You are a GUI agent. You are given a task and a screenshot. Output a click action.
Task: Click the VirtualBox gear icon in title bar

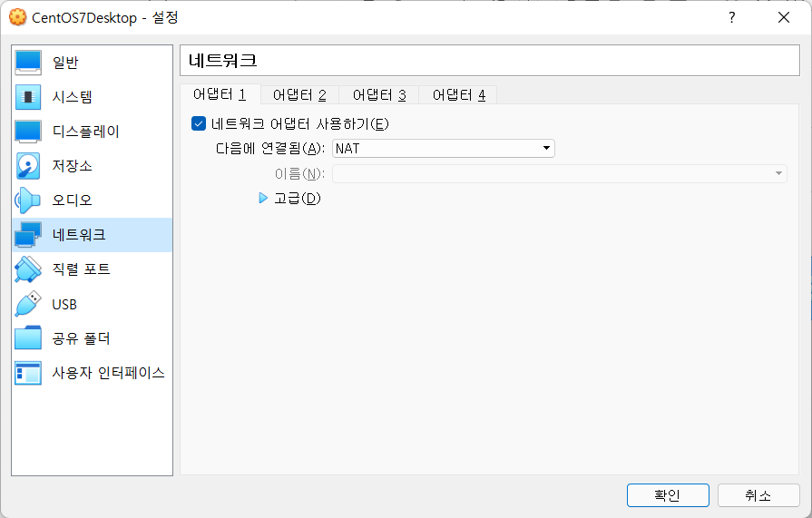pos(17,17)
